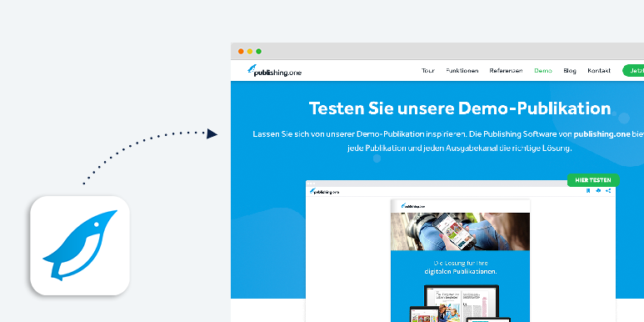The width and height of the screenshot is (644, 322).
Task: Click the share icon in the demo viewer
Action: 608,190
